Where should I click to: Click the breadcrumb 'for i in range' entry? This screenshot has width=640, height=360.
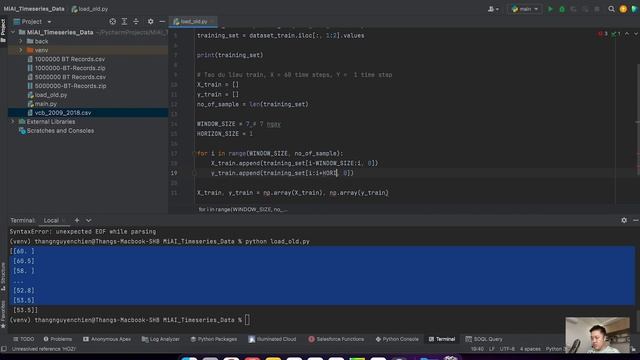click(243, 209)
